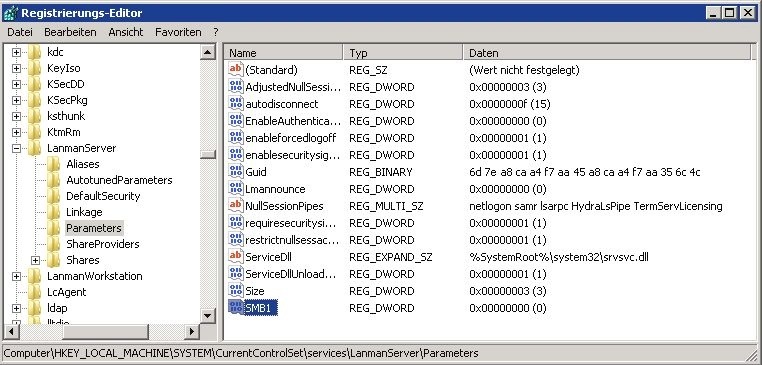Click the requiresecuritysi... value icon

236,223
